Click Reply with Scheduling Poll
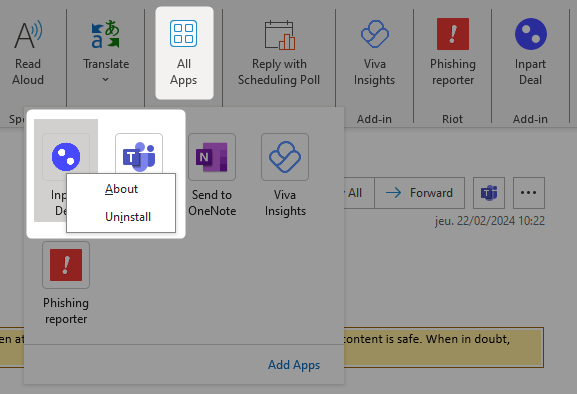577x394 pixels. tap(279, 54)
